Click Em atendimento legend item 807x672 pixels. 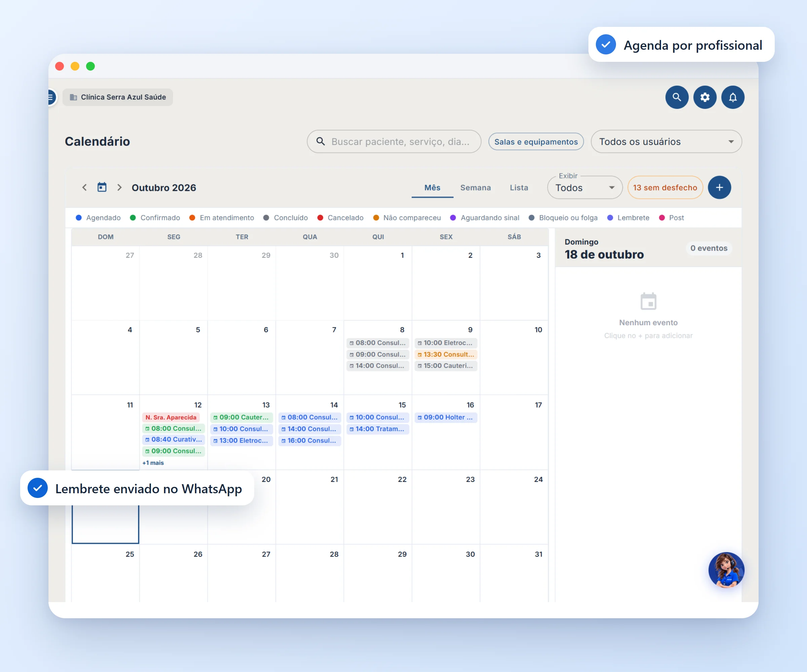click(222, 218)
